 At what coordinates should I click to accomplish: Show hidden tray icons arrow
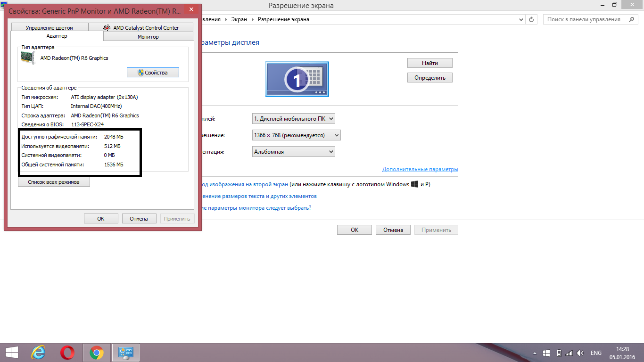(535, 353)
